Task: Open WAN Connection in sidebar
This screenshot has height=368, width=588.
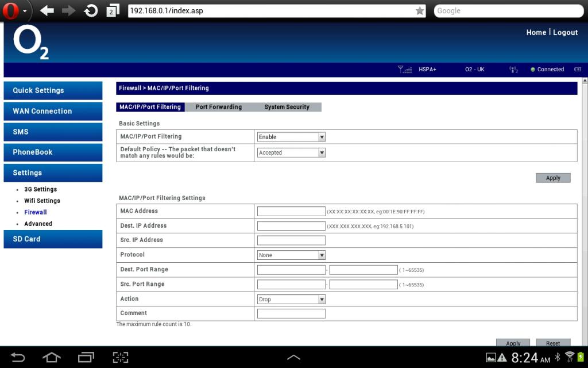Action: coord(53,111)
